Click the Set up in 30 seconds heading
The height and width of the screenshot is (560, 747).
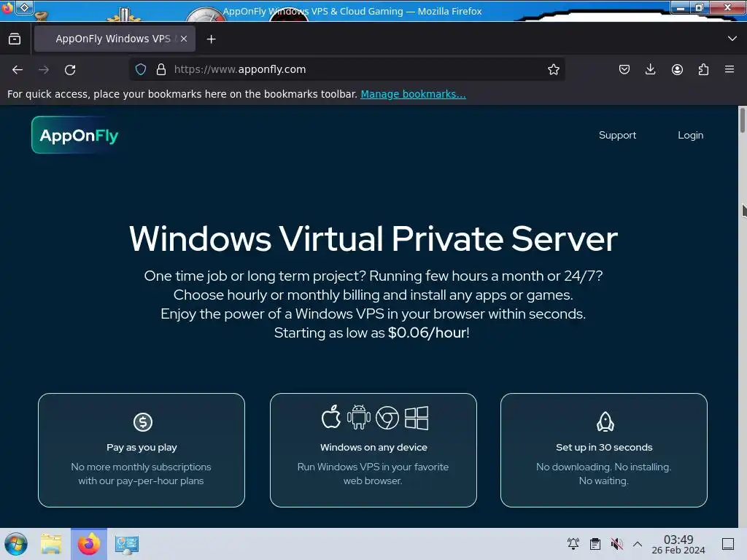pos(604,448)
